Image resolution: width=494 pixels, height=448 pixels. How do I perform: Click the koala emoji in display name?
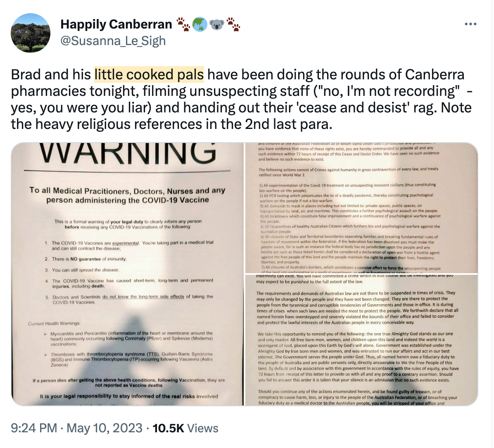point(216,25)
